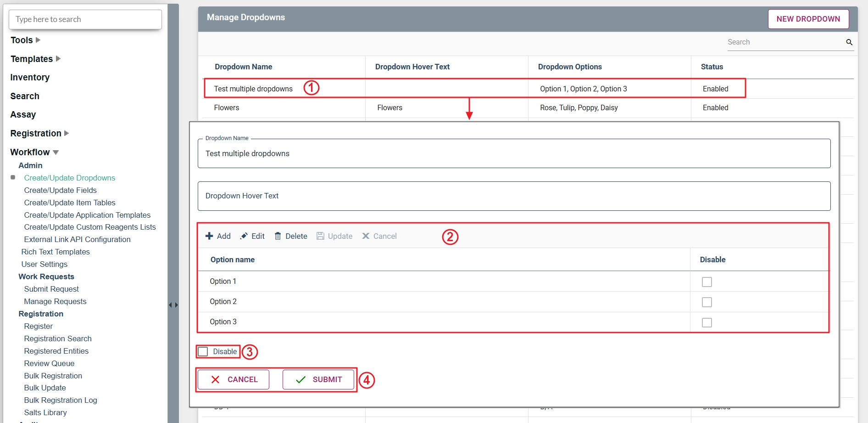Expand the Tools menu arrow

38,40
